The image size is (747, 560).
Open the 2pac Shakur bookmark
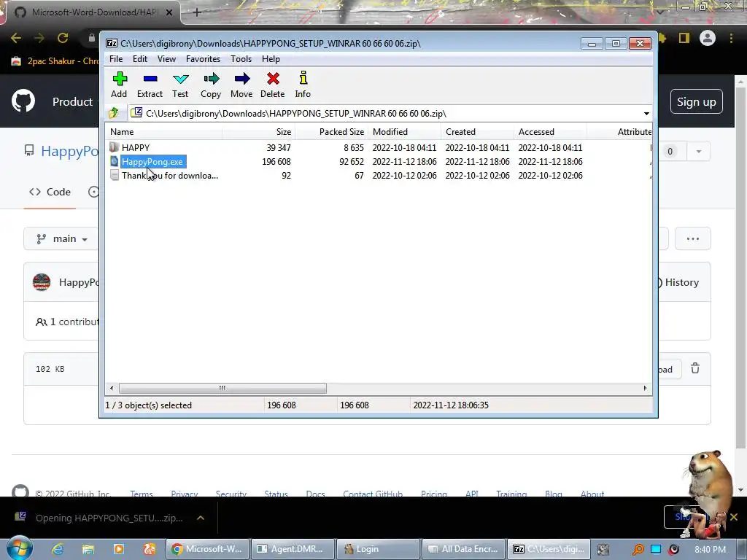(x=54, y=61)
